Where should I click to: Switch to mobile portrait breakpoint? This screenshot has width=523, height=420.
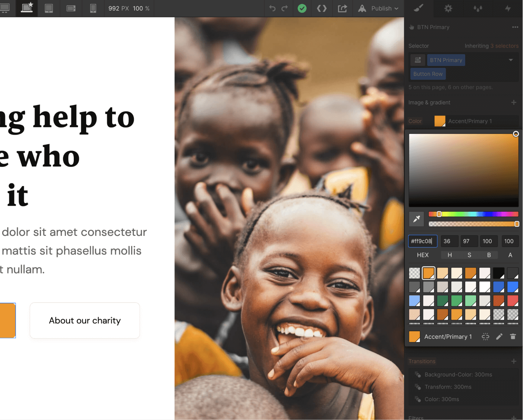(x=93, y=8)
